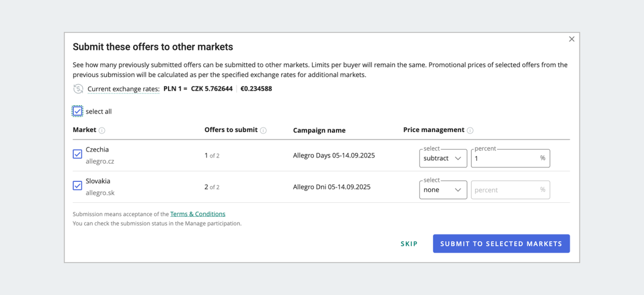Toggle the select all checkbox
Image resolution: width=644 pixels, height=295 pixels.
click(78, 112)
